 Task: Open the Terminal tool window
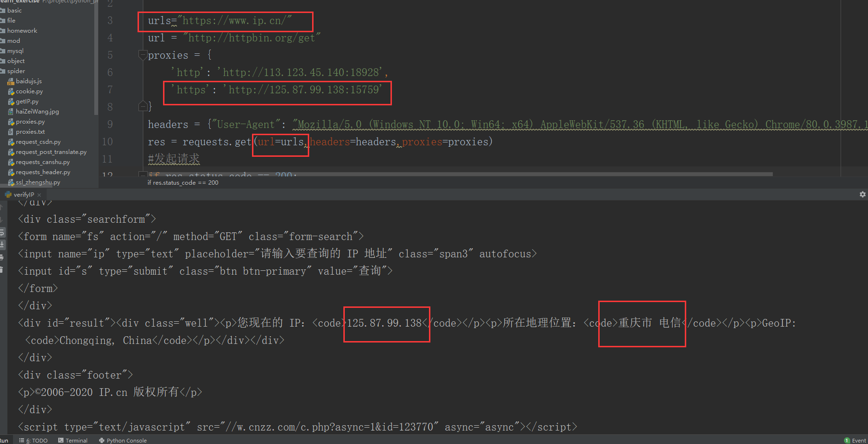point(73,440)
